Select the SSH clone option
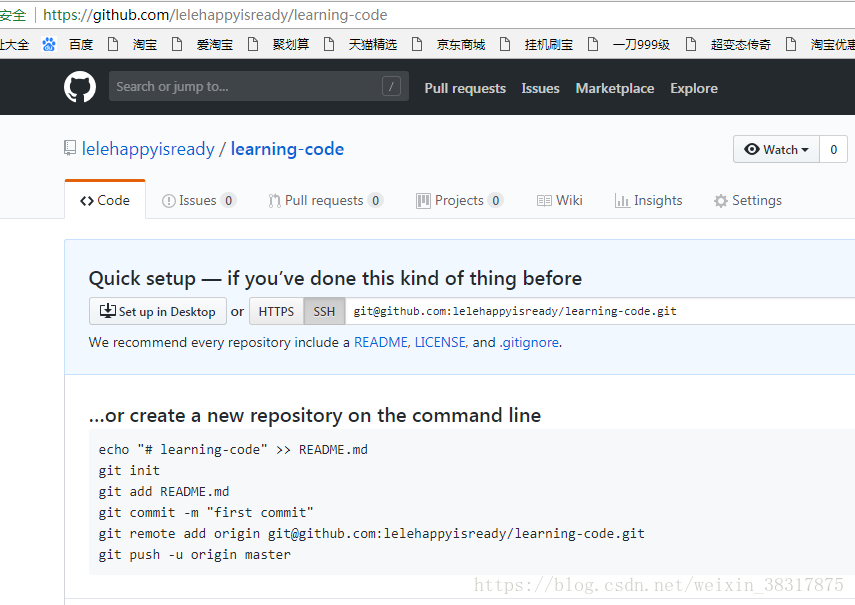 click(x=324, y=311)
